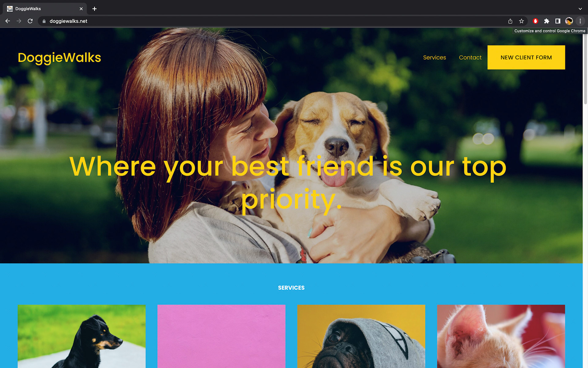Click the NEW CLIENT FORM button
The image size is (588, 368).
[526, 57]
